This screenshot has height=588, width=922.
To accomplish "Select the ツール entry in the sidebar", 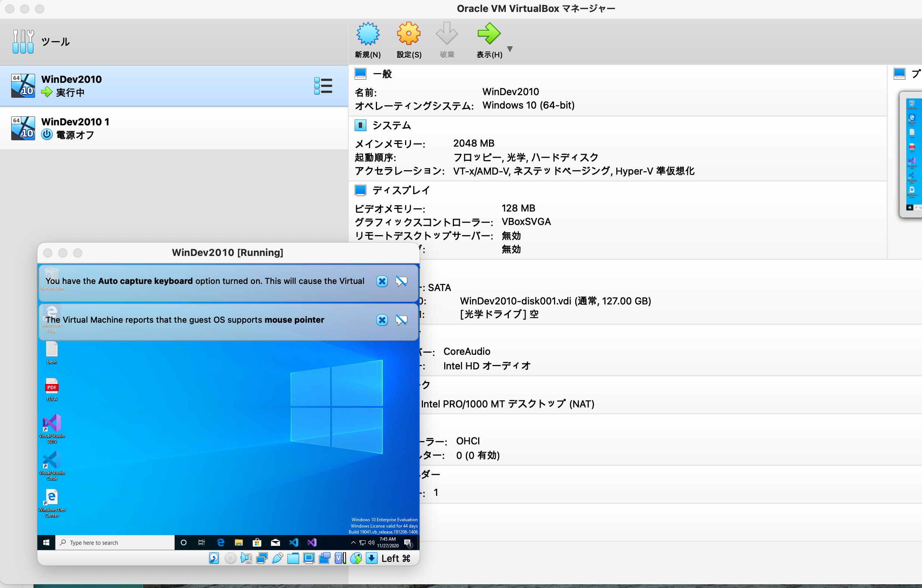I will pos(55,41).
